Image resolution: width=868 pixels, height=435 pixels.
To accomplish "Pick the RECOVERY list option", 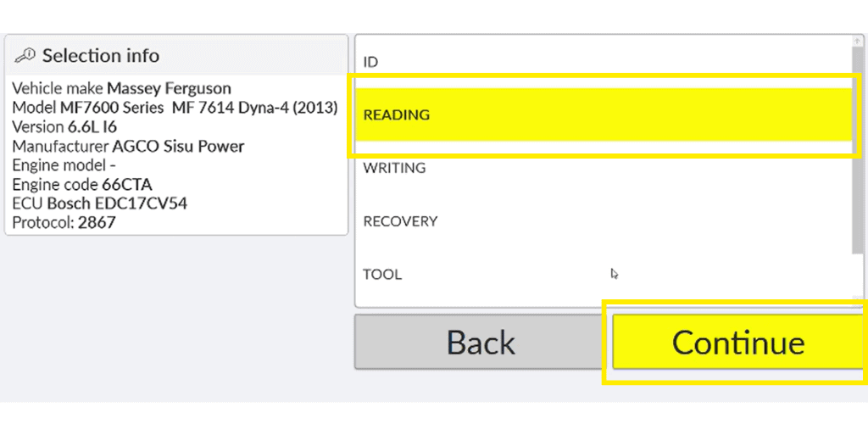I will [400, 221].
